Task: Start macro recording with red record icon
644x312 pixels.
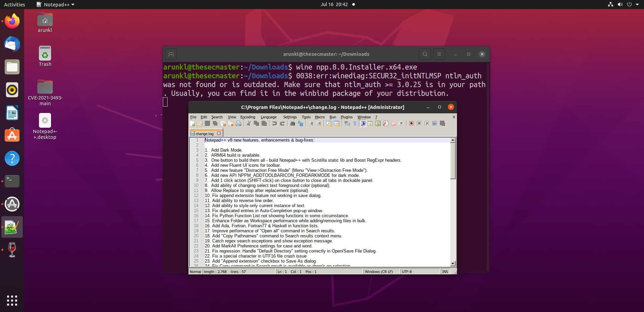Action: [411, 124]
